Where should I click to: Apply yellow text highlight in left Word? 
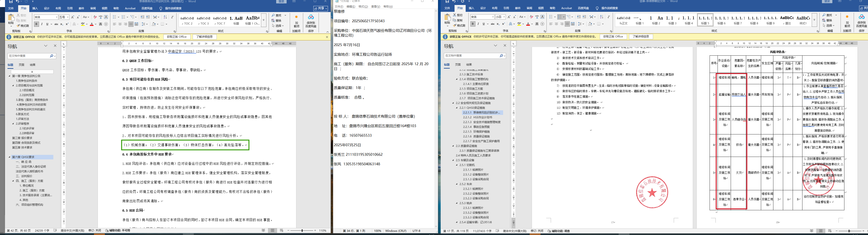pyautogui.click(x=83, y=24)
